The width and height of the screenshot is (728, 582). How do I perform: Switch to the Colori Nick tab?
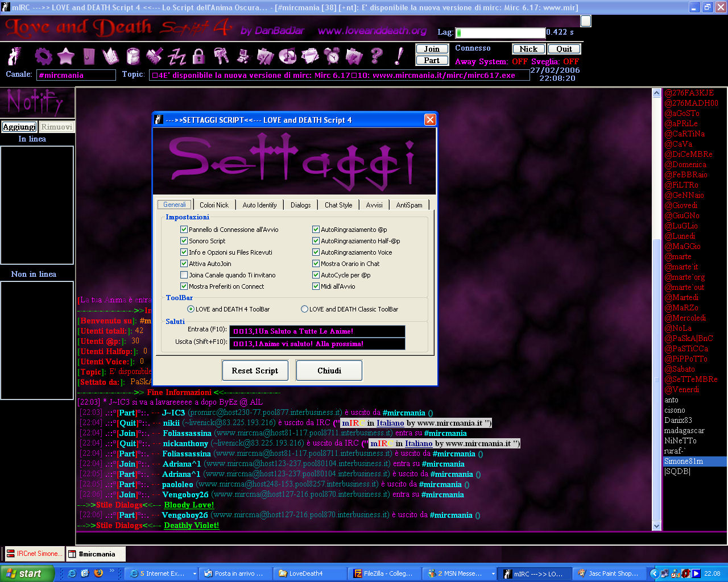[x=214, y=205]
